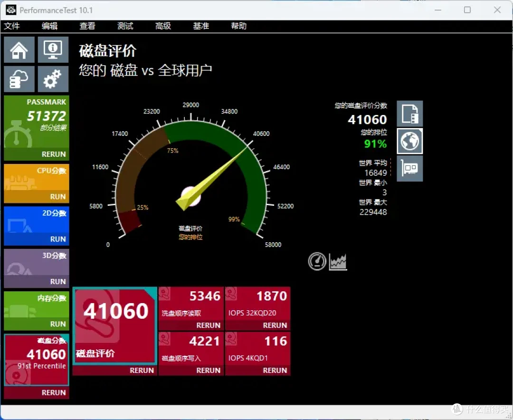Open the 高级 menu

point(163,26)
